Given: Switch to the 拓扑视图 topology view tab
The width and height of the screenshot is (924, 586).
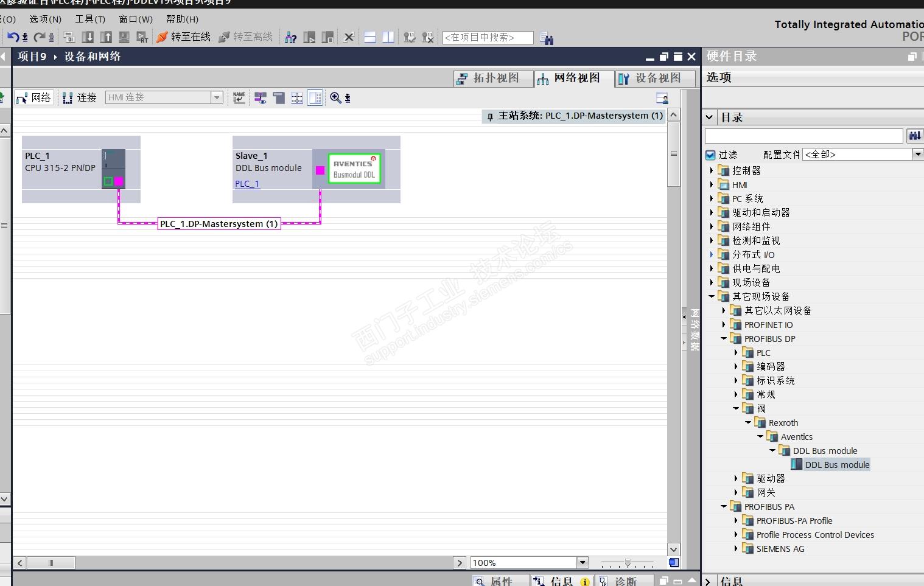Looking at the screenshot, I should tap(492, 78).
